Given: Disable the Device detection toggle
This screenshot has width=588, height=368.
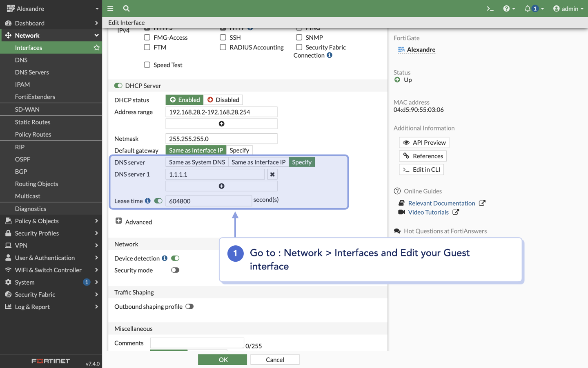Looking at the screenshot, I should tap(176, 258).
